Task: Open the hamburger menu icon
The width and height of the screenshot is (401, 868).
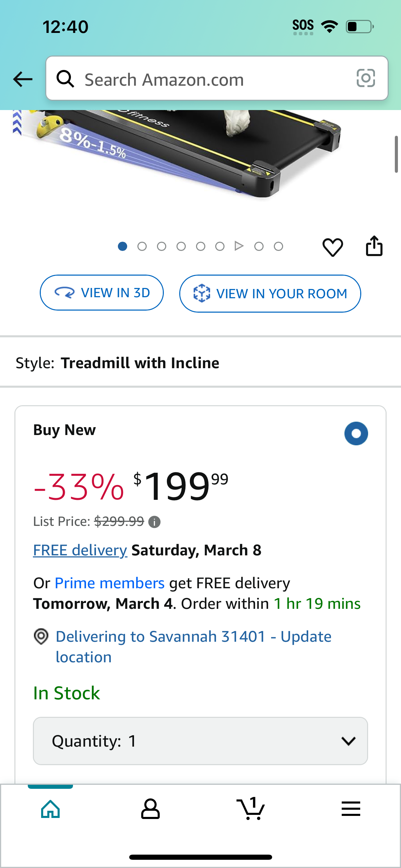Action: click(351, 809)
